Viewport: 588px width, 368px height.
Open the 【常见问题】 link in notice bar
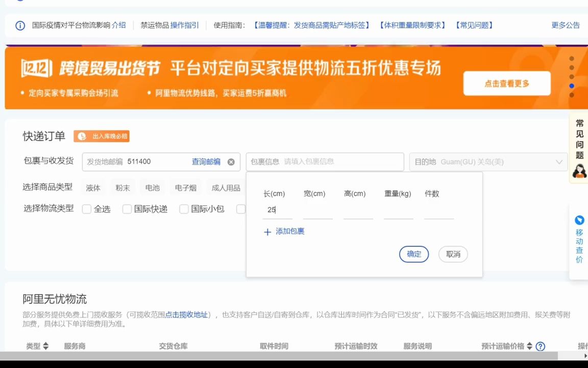[x=474, y=25]
